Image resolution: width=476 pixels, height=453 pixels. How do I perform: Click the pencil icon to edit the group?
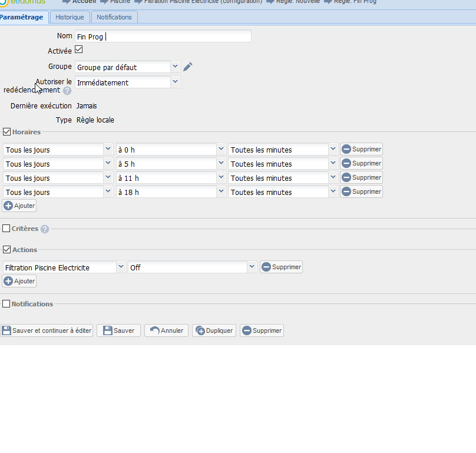(x=188, y=67)
